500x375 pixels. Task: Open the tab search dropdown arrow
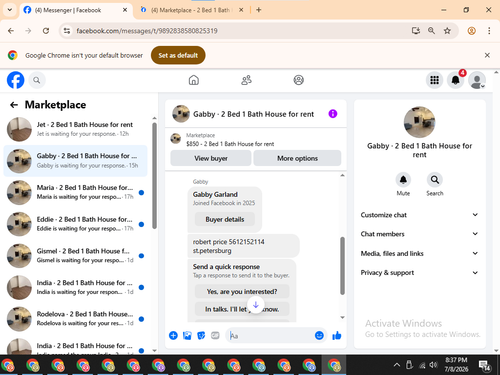coord(10,10)
